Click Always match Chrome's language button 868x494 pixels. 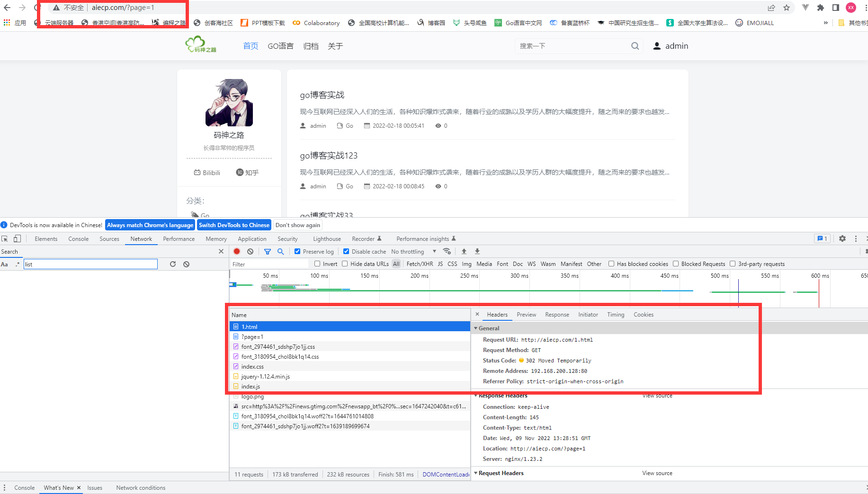point(150,225)
